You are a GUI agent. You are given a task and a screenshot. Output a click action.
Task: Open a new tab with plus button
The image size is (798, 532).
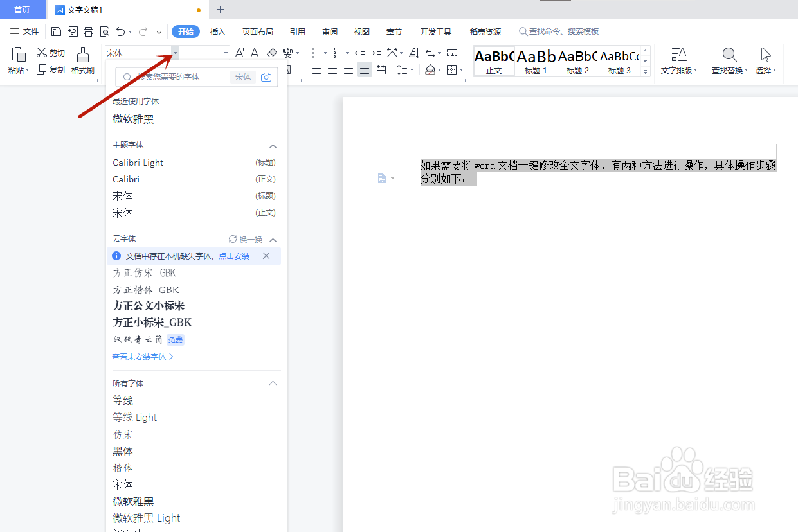221,10
